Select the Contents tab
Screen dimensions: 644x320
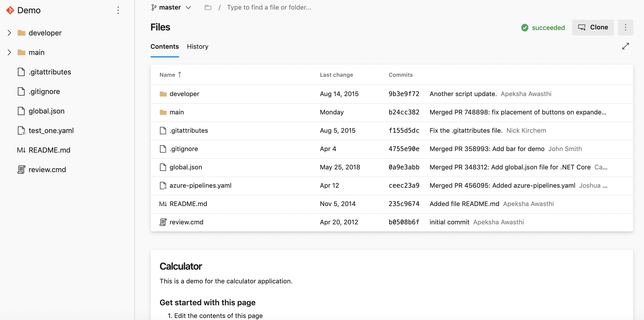coord(164,46)
